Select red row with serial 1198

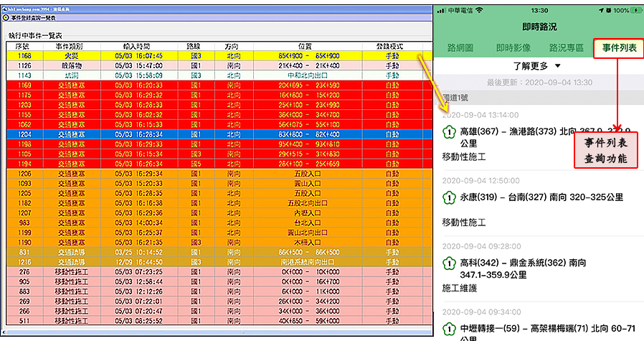point(218,144)
